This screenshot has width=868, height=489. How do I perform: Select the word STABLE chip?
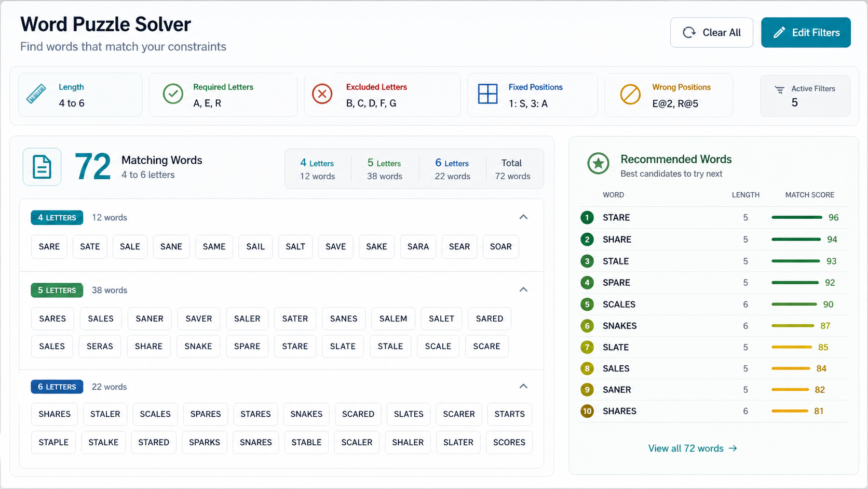[x=306, y=442]
